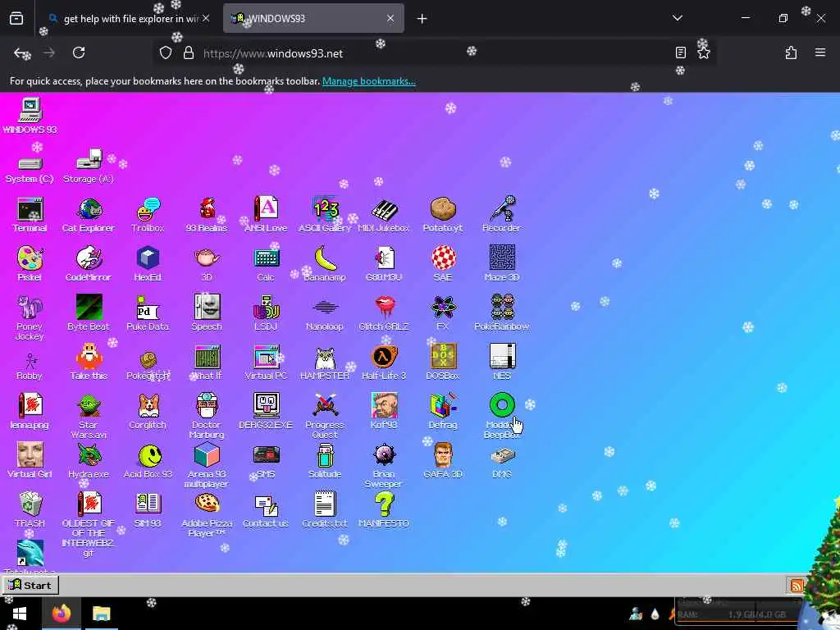Launch Bananamp banana icon
This screenshot has width=840, height=630.
point(325,263)
